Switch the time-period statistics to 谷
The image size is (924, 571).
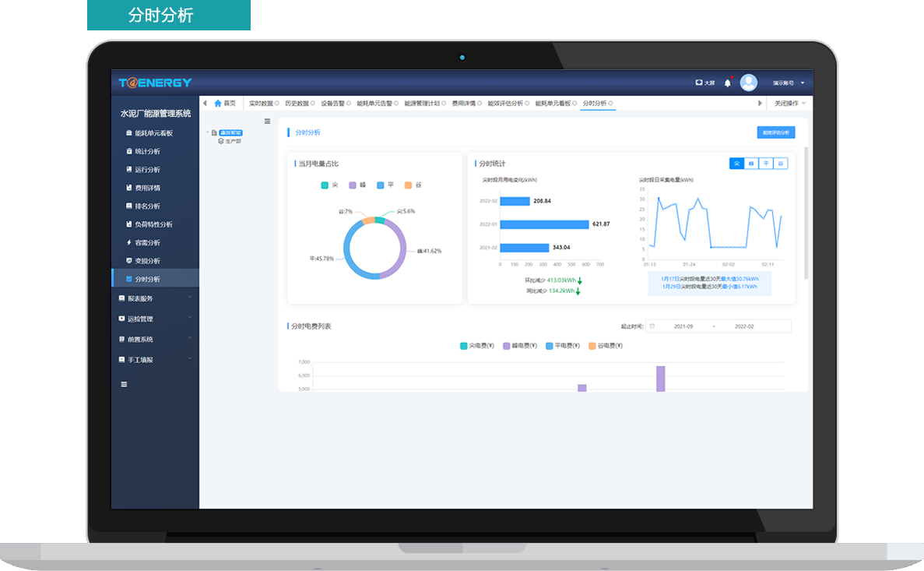[x=780, y=164]
